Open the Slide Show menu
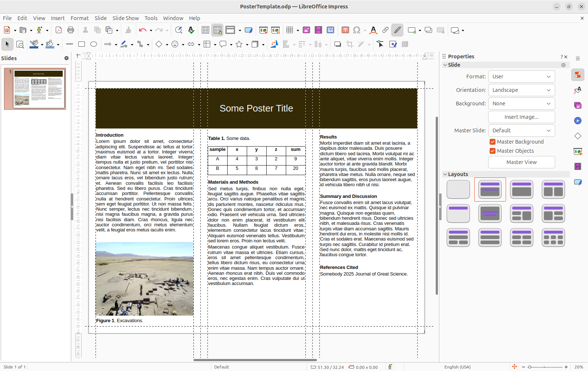 click(x=126, y=18)
